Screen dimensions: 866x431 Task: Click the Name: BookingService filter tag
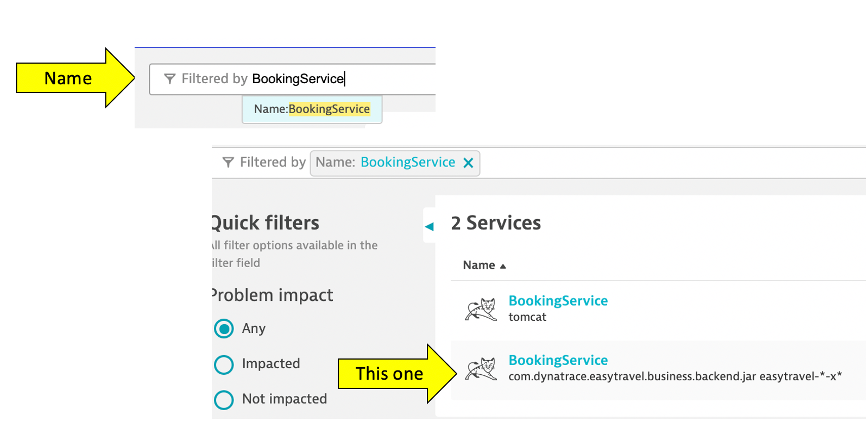[x=395, y=163]
